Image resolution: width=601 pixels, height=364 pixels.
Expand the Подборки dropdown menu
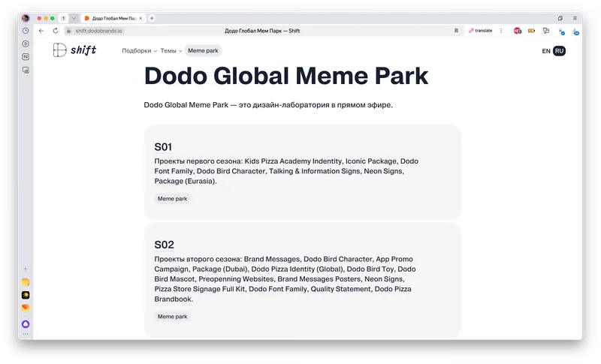point(140,50)
